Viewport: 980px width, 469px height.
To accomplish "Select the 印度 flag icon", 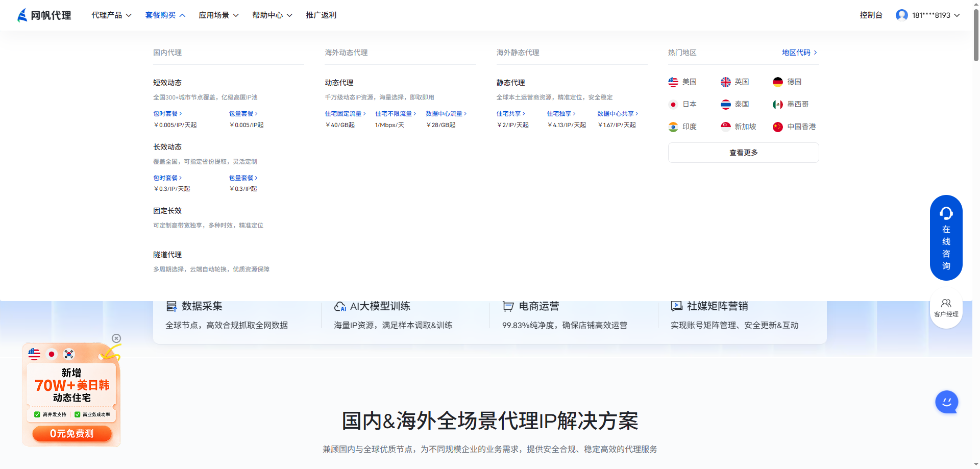I will coord(673,127).
